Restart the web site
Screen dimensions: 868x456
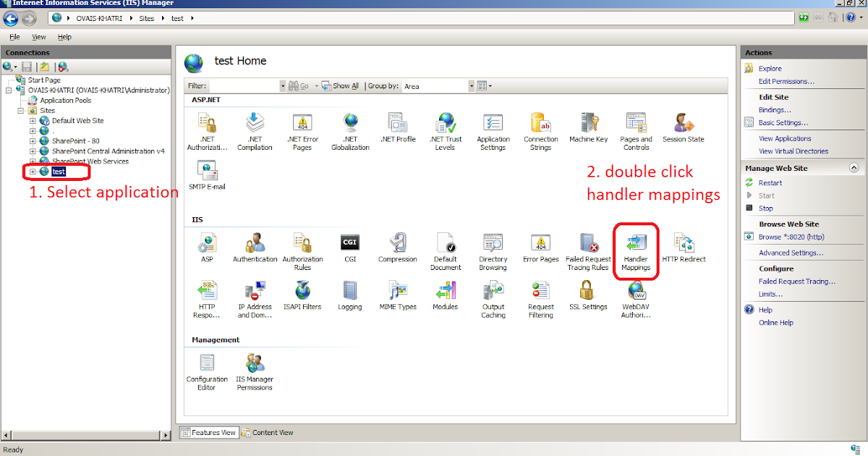pyautogui.click(x=770, y=183)
